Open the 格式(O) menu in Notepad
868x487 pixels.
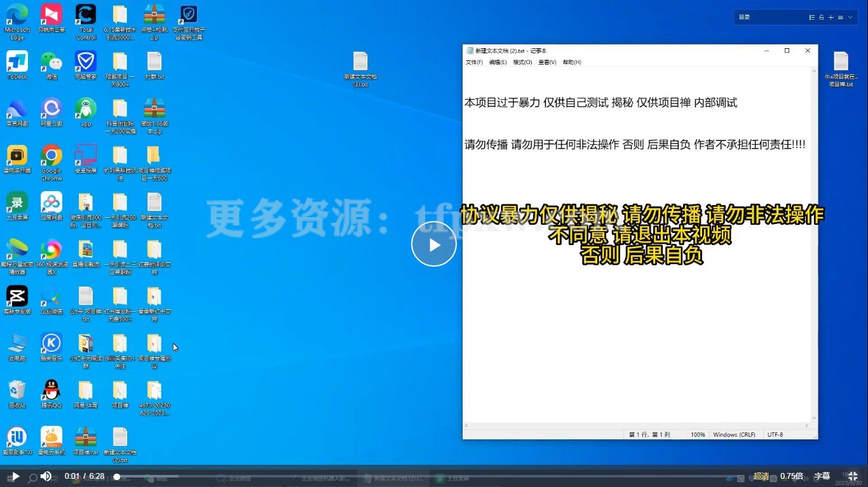click(x=522, y=62)
